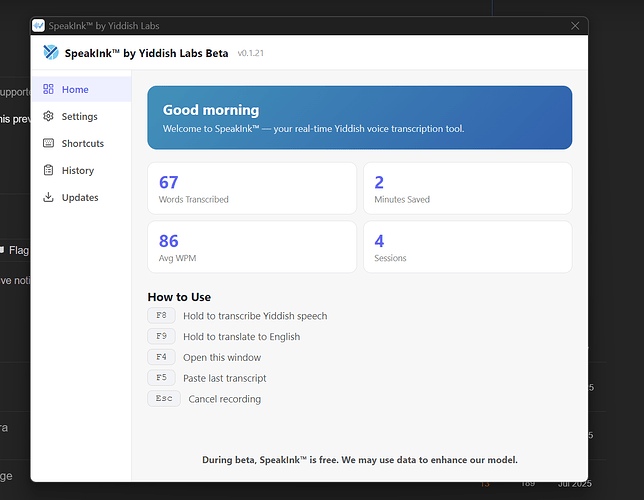The image size is (644, 500).
Task: Click the SpeakInk logo in header
Action: (51, 53)
